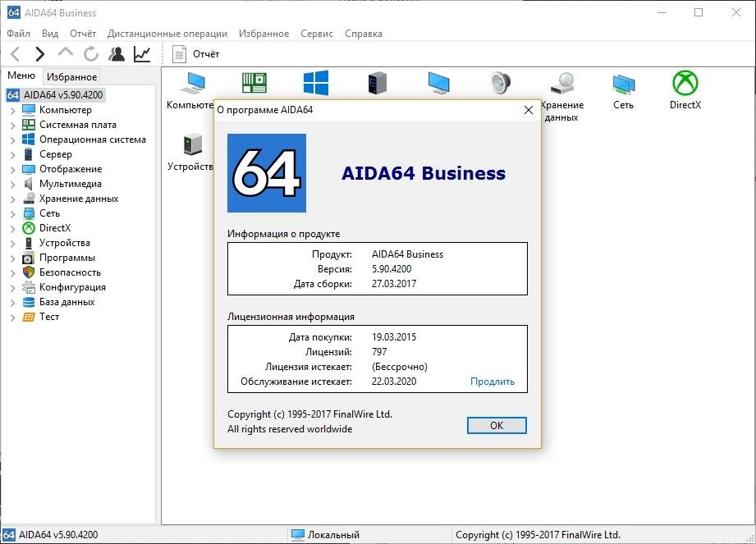Select База данных tree item

point(66,302)
